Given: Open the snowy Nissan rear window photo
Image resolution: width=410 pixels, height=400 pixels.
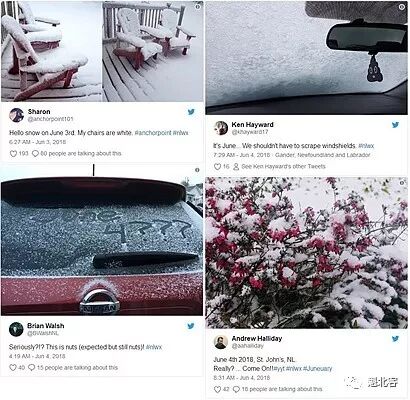Looking at the screenshot, I should (102, 240).
